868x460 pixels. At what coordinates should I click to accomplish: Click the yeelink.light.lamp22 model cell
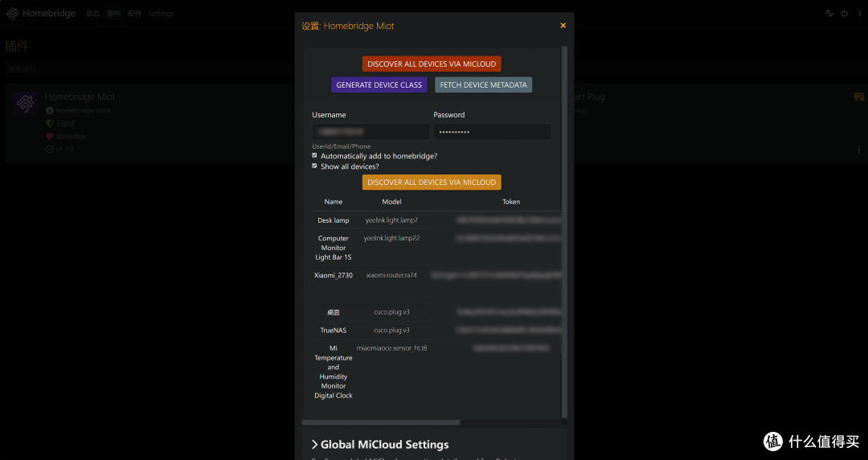(x=391, y=238)
